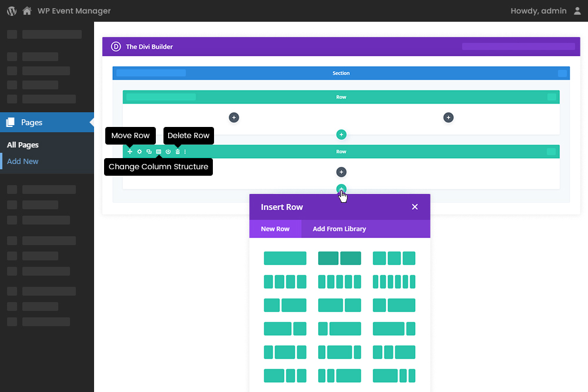Delete the row with the trash icon
This screenshot has width=588, height=392.
[178, 152]
